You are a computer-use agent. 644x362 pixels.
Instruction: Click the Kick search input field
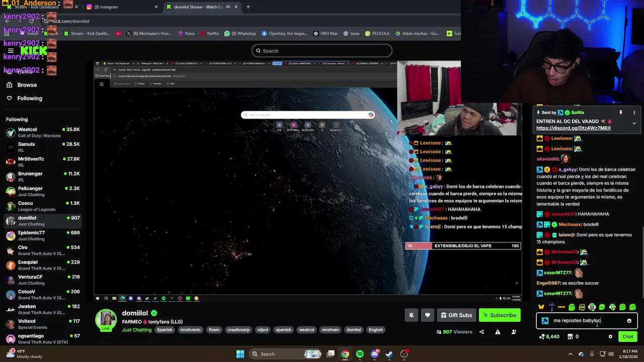tap(322, 51)
